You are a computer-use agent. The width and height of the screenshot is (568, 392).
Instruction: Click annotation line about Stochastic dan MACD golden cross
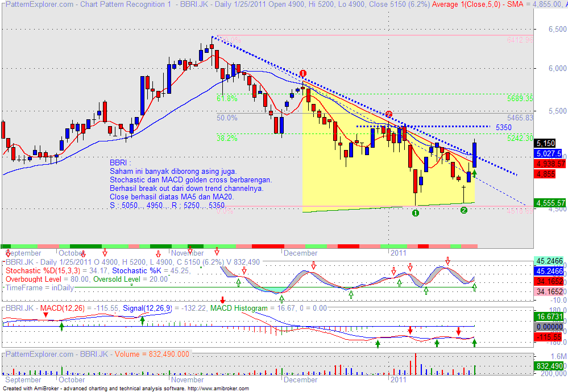pos(191,180)
